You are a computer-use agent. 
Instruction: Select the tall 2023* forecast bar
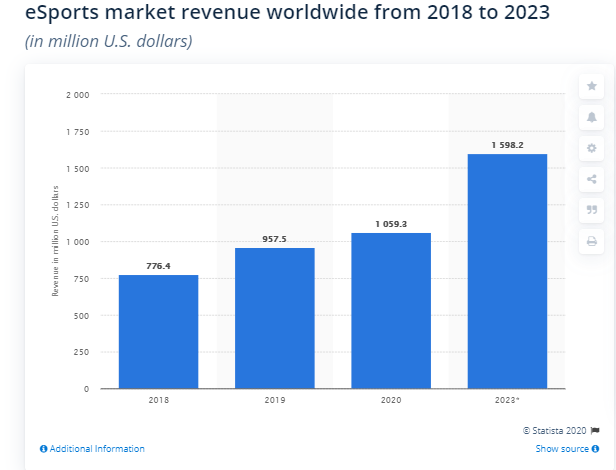click(507, 271)
